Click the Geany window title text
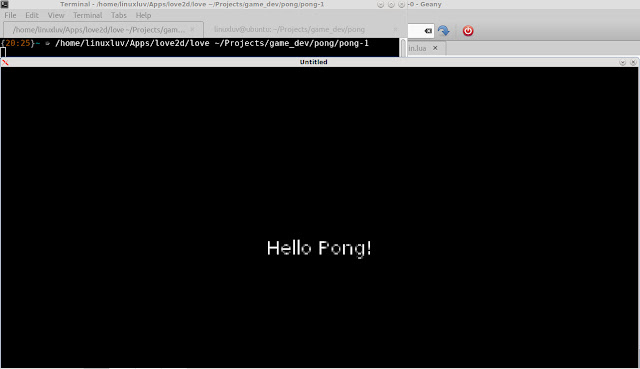This screenshot has width=640, height=369. tap(425, 4)
